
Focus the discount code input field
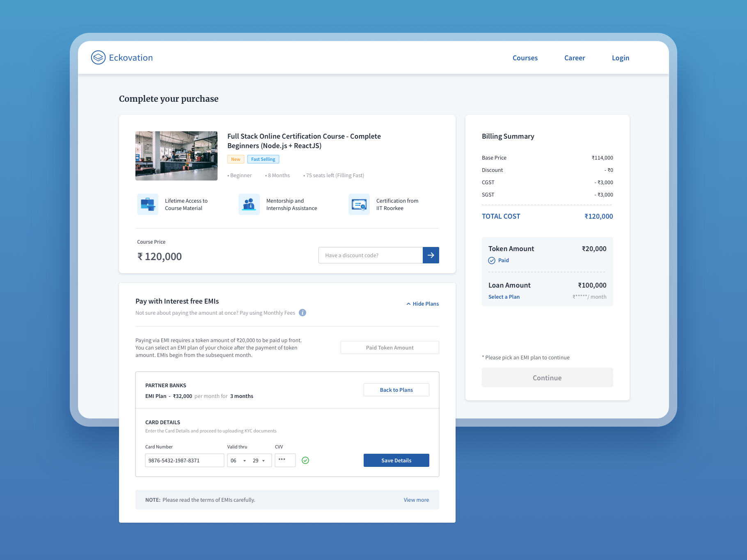pyautogui.click(x=371, y=255)
